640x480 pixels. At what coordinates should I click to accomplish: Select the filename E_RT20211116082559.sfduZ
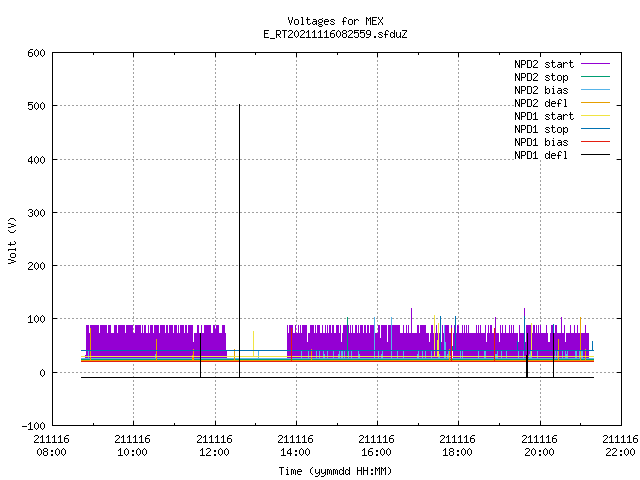tap(335, 34)
